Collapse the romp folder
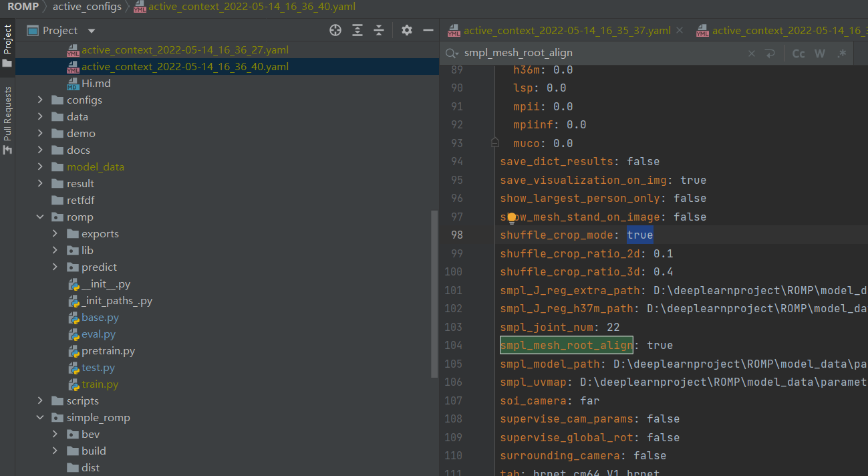Screen dimensions: 868x476 [39, 217]
